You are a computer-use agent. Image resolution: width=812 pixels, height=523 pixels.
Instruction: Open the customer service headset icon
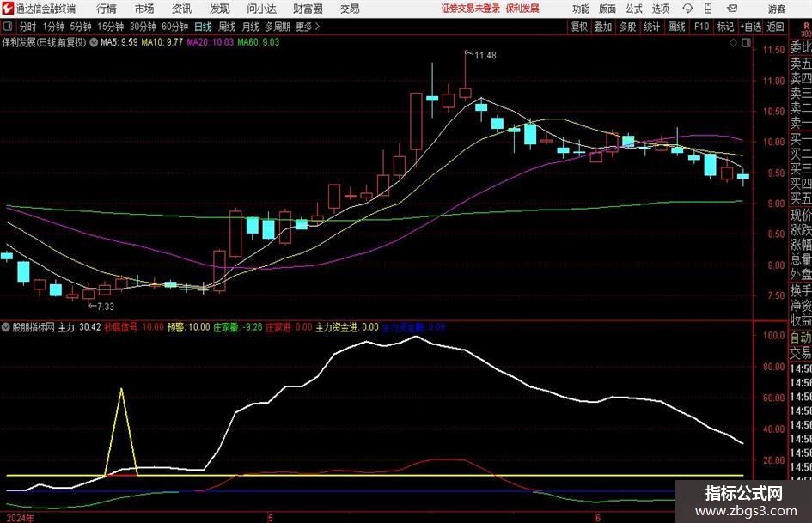687,9
